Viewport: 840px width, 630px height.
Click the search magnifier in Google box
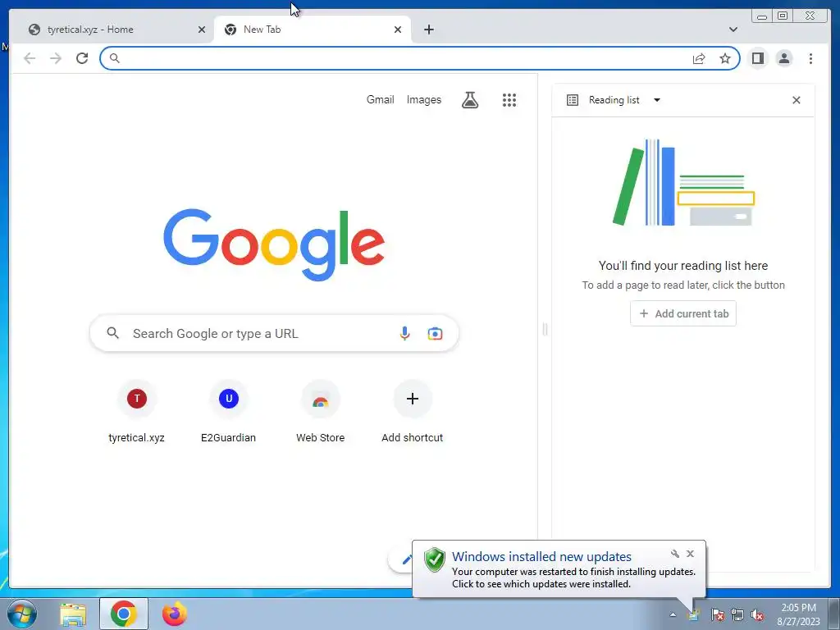tap(112, 333)
